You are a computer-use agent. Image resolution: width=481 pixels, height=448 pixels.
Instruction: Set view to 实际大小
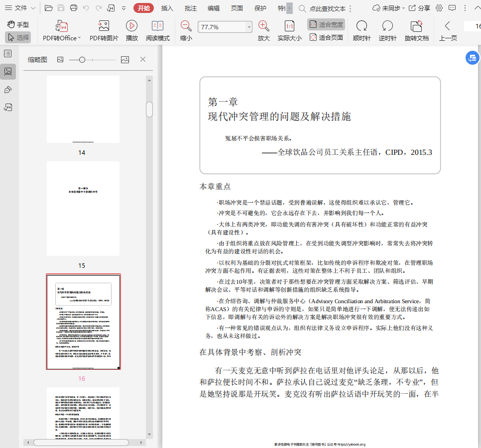tap(289, 30)
